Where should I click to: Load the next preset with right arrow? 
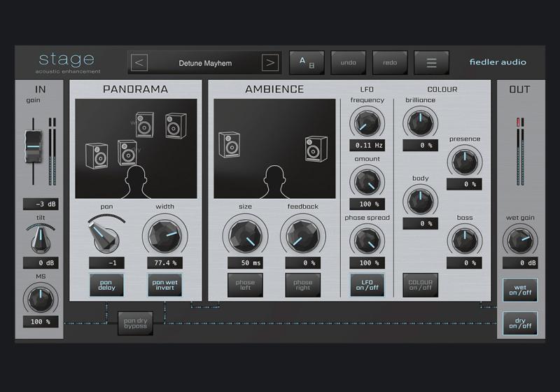point(270,63)
